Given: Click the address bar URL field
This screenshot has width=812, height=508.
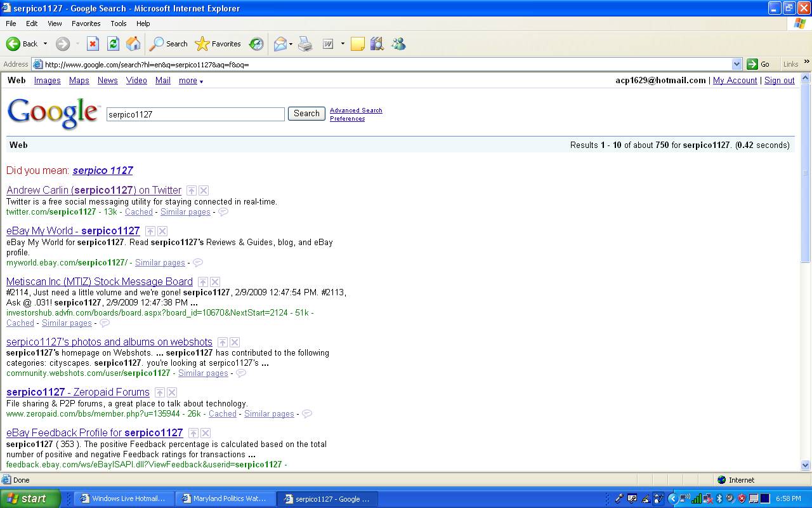Looking at the screenshot, I should pyautogui.click(x=387, y=64).
